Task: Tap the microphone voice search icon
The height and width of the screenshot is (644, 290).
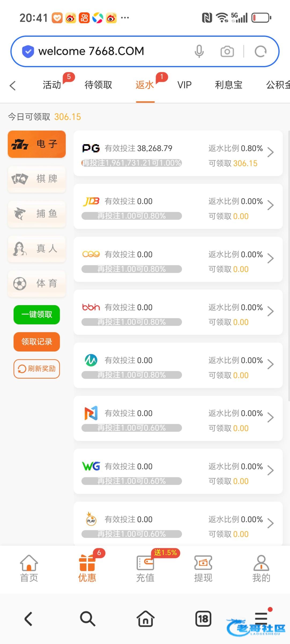Action: 199,51
